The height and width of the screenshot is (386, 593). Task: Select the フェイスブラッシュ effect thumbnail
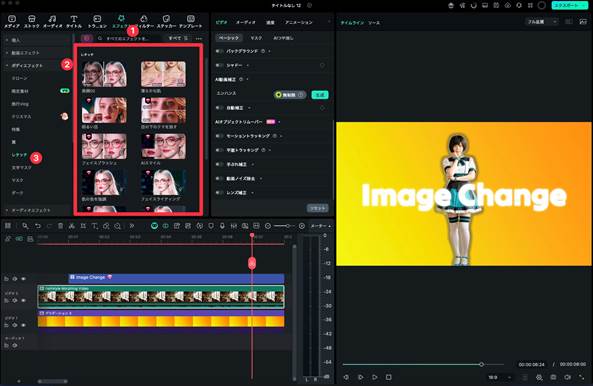pyautogui.click(x=104, y=146)
